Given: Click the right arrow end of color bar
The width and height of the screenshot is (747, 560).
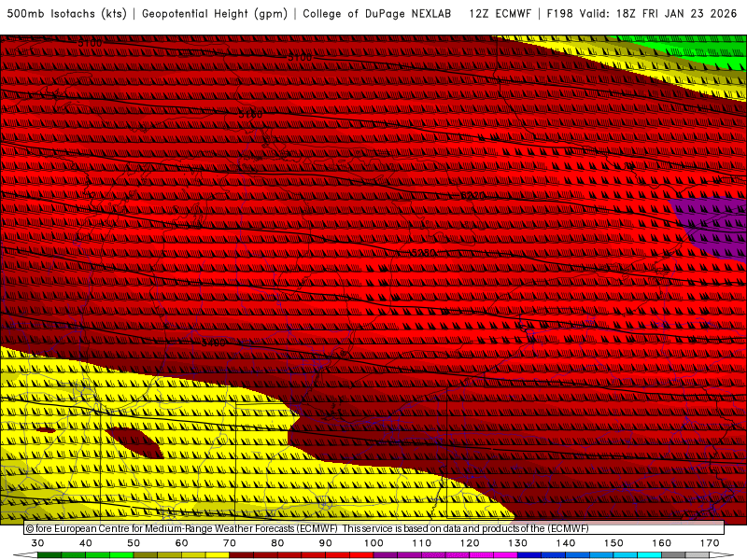Looking at the screenshot, I should tap(722, 555).
